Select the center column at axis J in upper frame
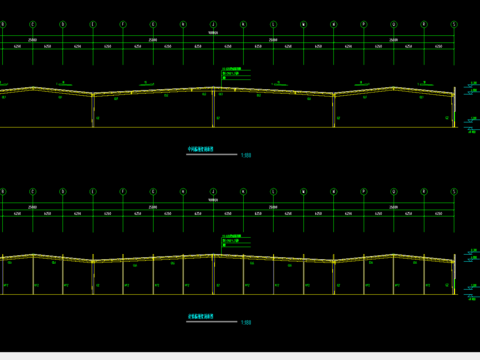 pyautogui.click(x=213, y=107)
